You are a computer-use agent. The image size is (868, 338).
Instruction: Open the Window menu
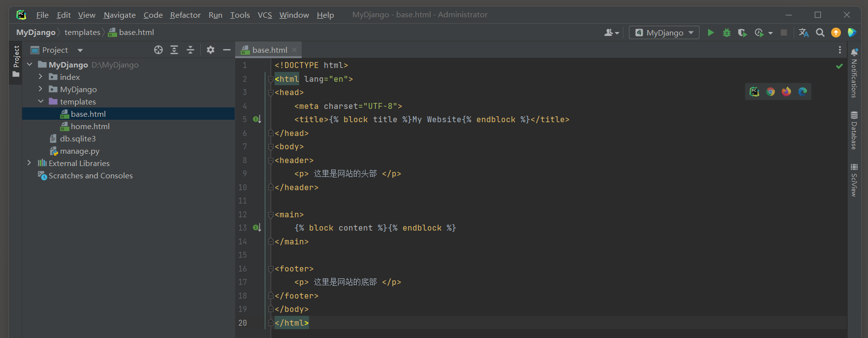(294, 15)
